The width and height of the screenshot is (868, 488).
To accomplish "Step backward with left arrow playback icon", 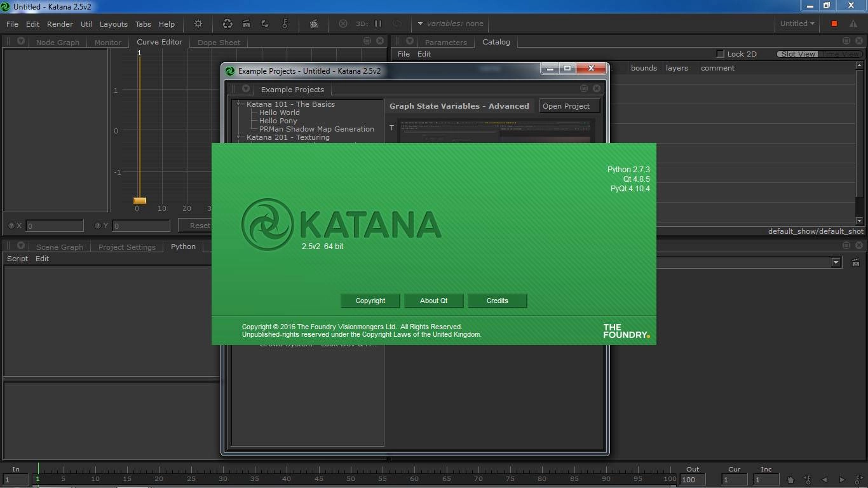I will [825, 480].
